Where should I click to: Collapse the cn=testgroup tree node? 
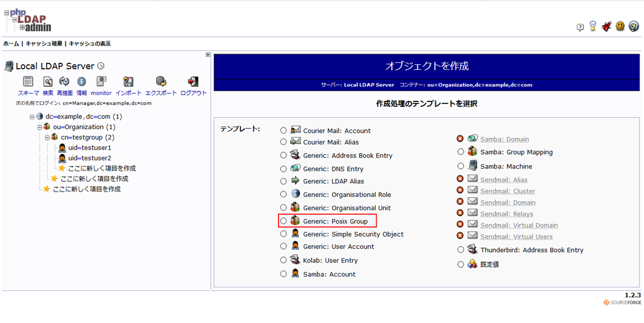[47, 137]
